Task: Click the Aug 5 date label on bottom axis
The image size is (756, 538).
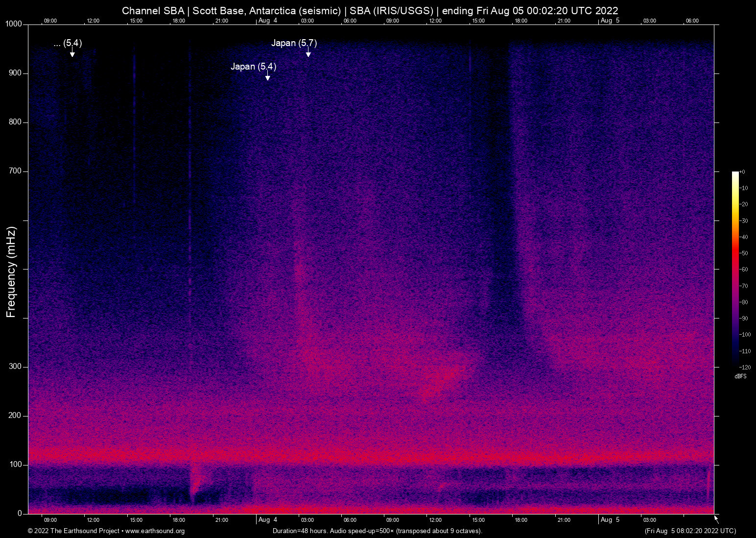Action: pyautogui.click(x=610, y=520)
